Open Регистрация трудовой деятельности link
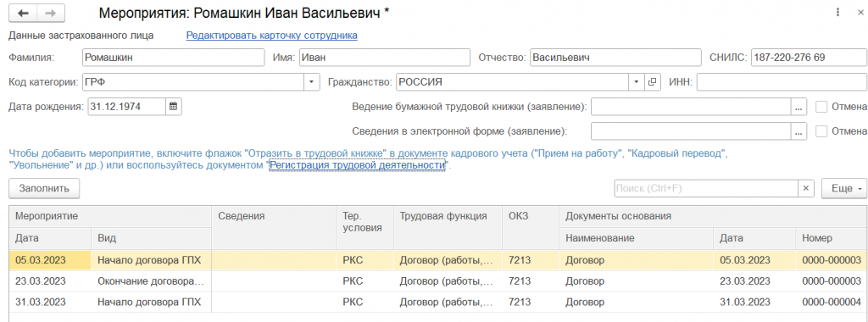The height and width of the screenshot is (322, 868). [357, 165]
